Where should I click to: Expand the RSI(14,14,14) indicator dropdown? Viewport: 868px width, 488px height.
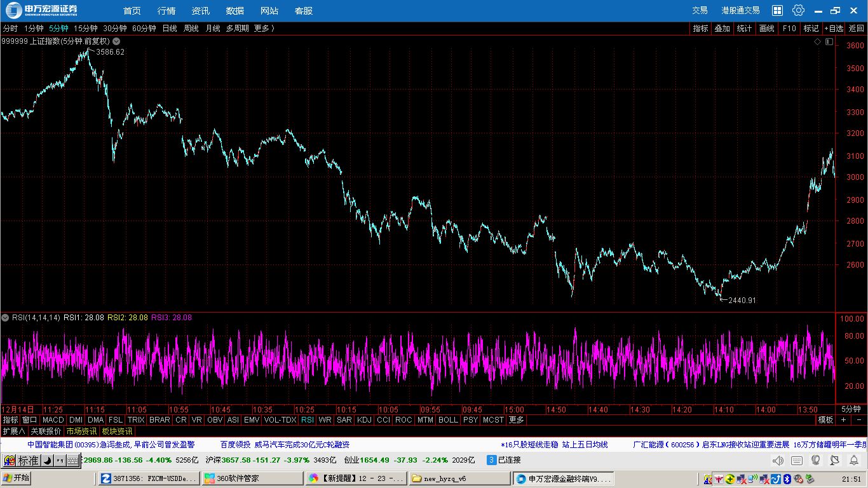tap(5, 317)
